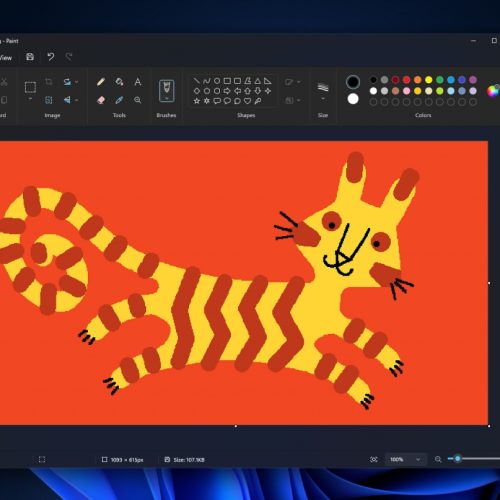Expand the Selection tool options arrow
Screen dimensions: 500x500
point(30,99)
